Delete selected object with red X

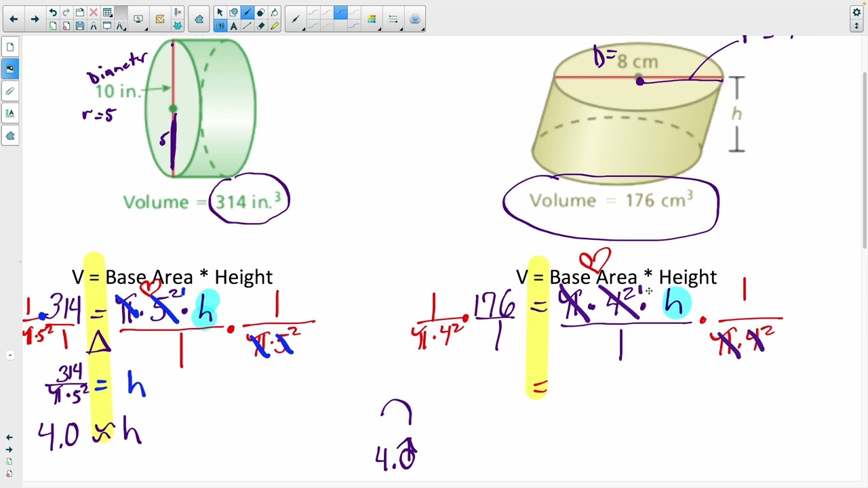click(94, 12)
